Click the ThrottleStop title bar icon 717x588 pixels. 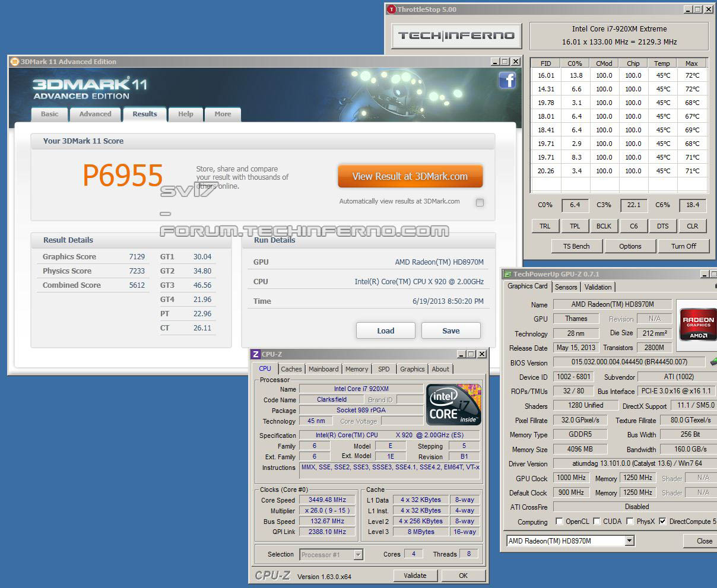(x=391, y=9)
